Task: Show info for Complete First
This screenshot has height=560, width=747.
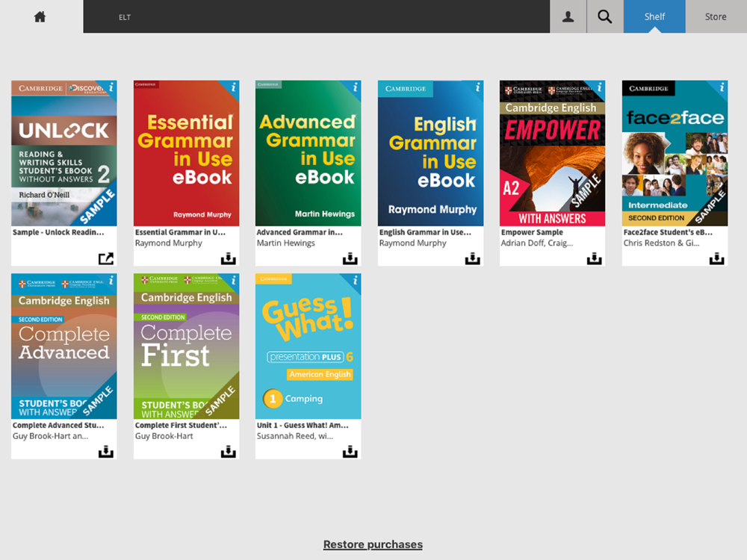Action: 233,280
